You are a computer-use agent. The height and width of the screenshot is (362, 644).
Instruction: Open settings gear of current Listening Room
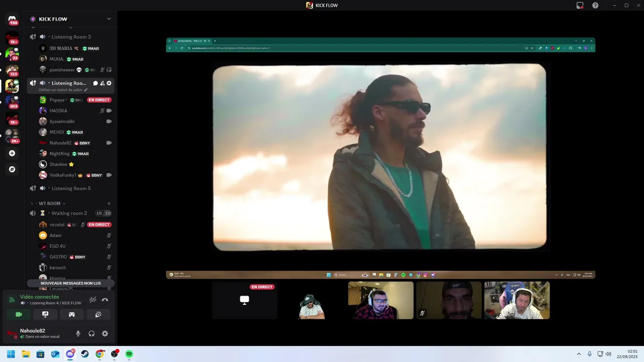109,83
